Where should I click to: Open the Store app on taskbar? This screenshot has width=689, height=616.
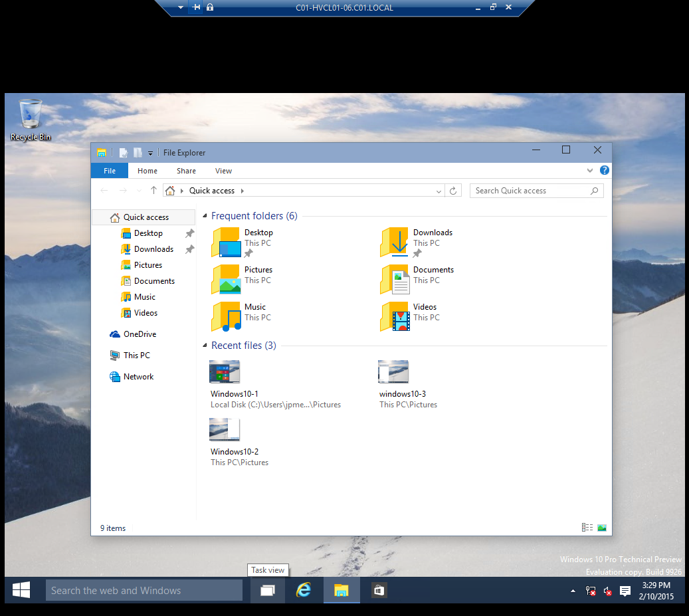378,590
